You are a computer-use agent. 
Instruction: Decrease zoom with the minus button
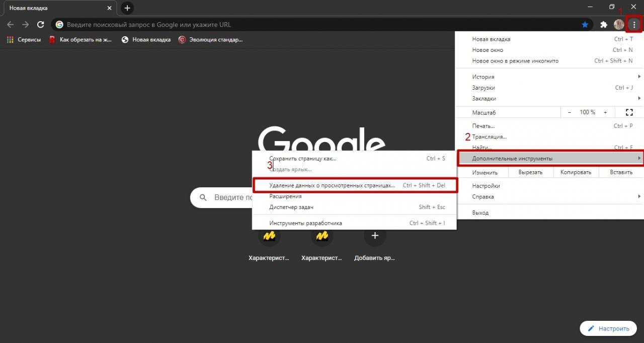(x=569, y=112)
